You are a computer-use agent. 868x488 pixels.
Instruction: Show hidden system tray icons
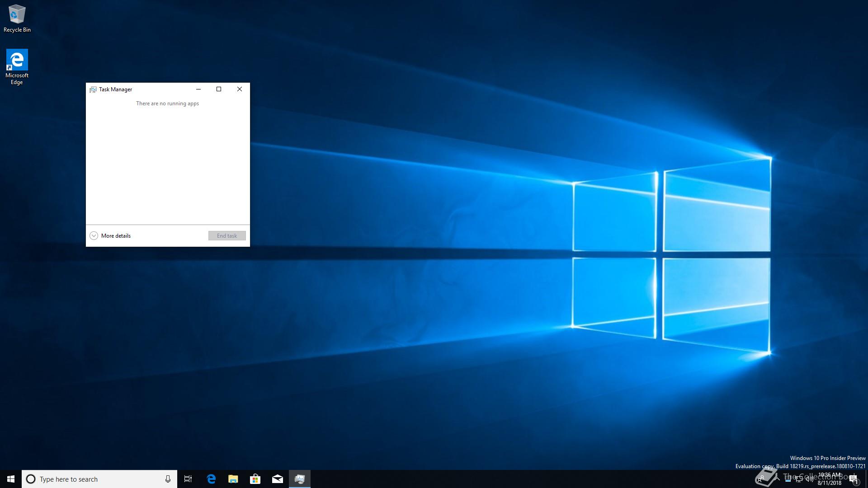[x=777, y=479]
